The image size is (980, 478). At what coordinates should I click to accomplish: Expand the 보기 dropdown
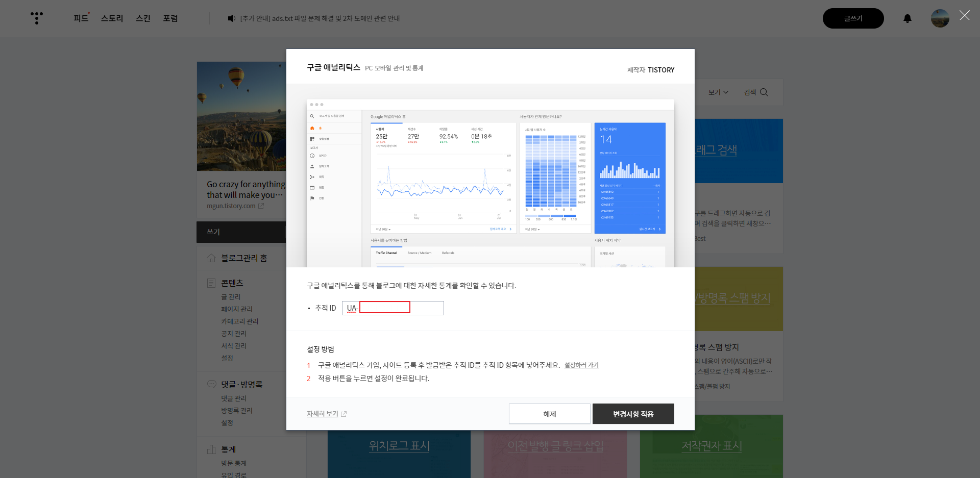point(718,92)
